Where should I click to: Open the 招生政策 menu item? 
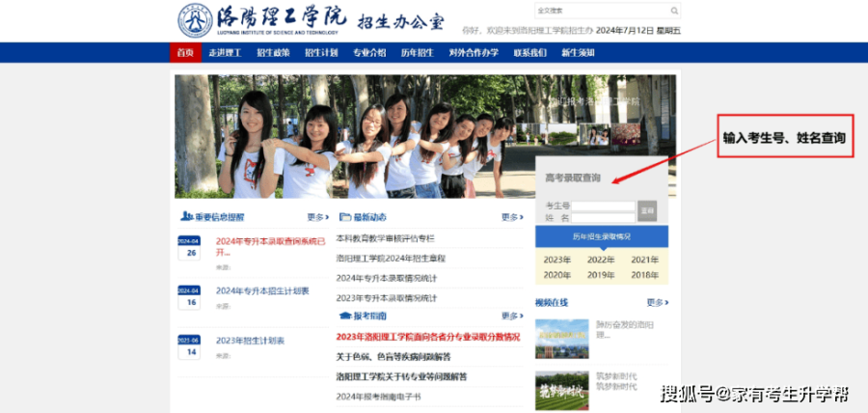coord(273,52)
